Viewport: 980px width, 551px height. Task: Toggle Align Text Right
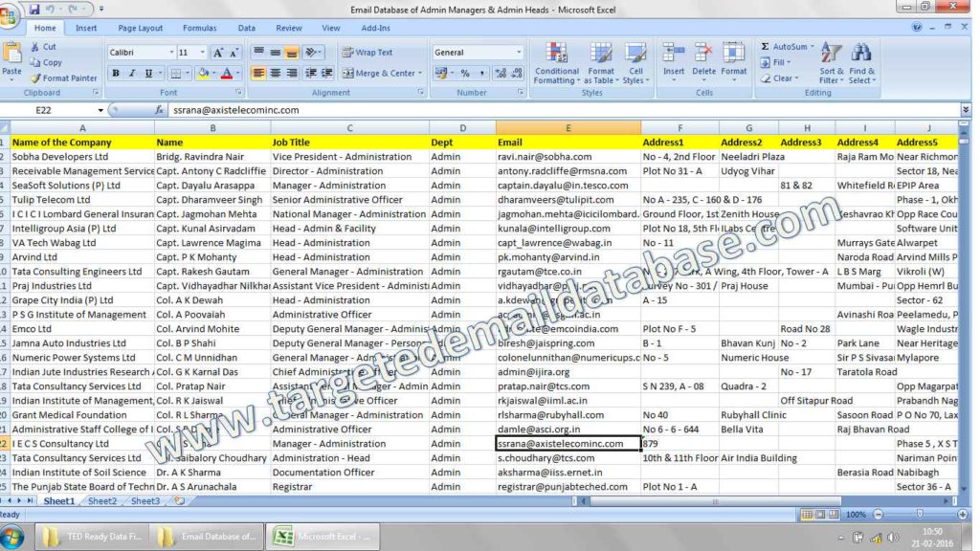[292, 74]
